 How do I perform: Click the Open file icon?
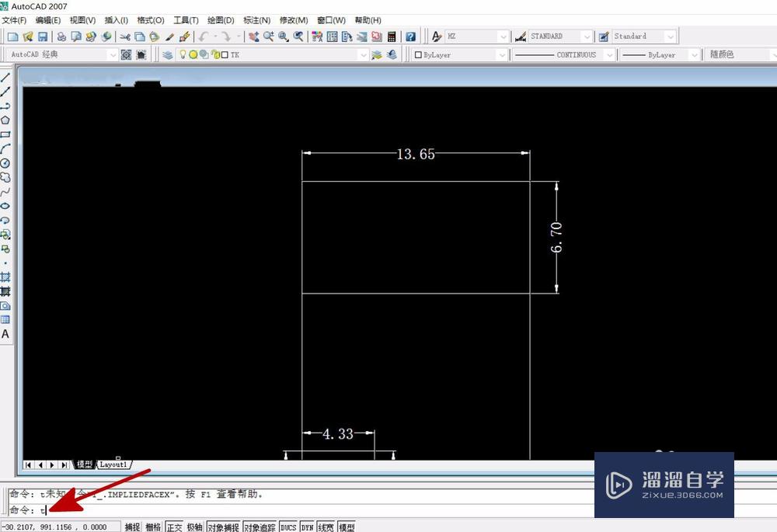tap(28, 37)
